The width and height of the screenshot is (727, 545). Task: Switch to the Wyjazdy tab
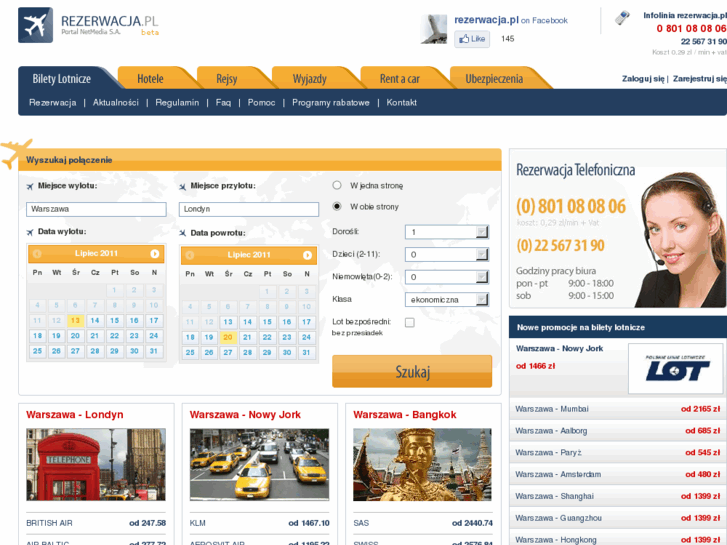[310, 78]
